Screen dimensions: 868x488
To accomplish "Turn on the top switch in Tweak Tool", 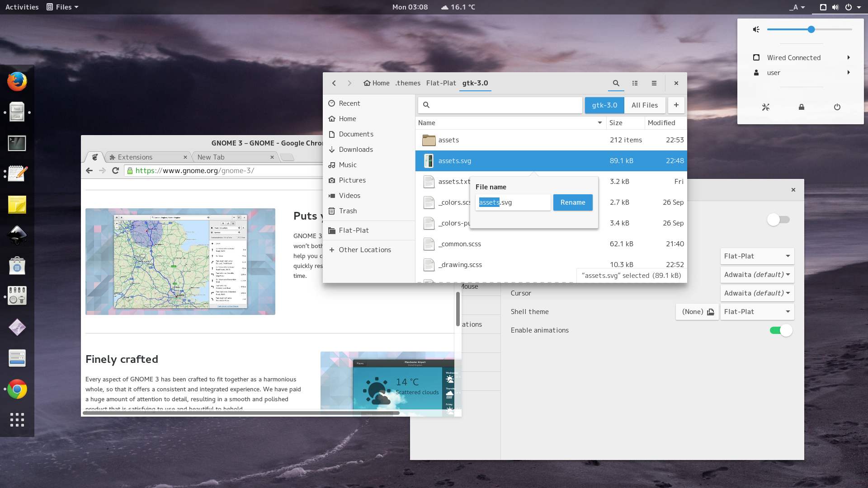I will (x=778, y=220).
